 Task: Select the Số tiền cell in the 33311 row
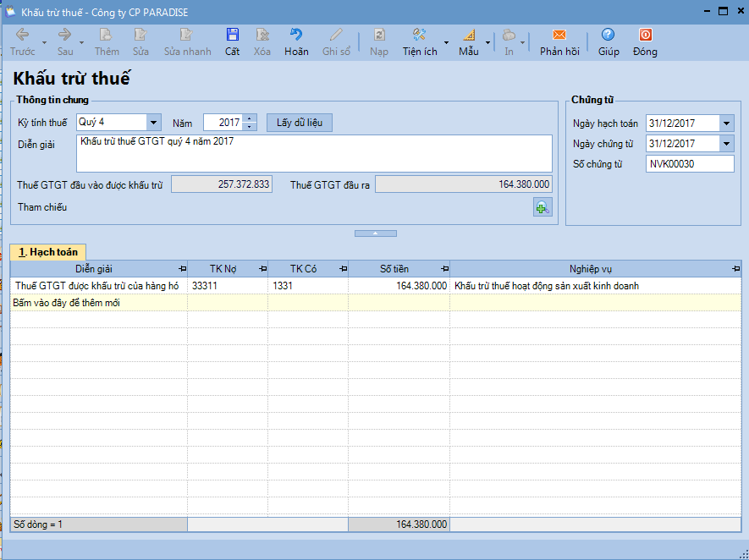pos(399,285)
